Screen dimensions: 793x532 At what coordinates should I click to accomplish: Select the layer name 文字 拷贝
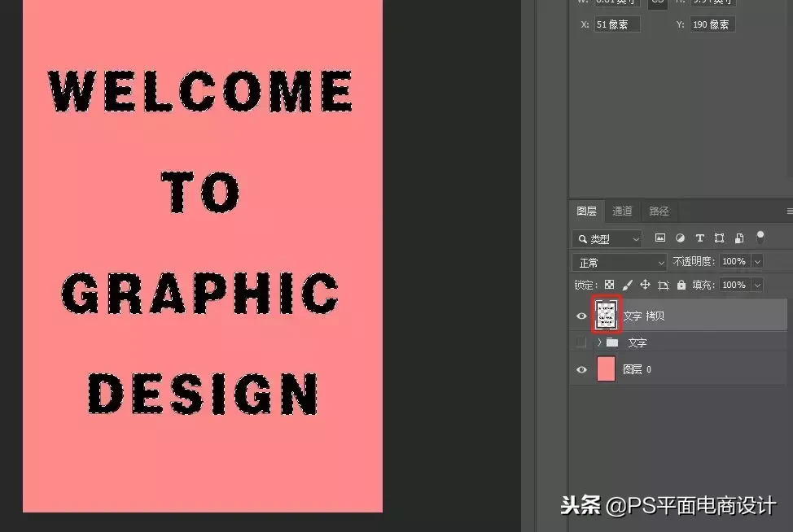pos(644,316)
